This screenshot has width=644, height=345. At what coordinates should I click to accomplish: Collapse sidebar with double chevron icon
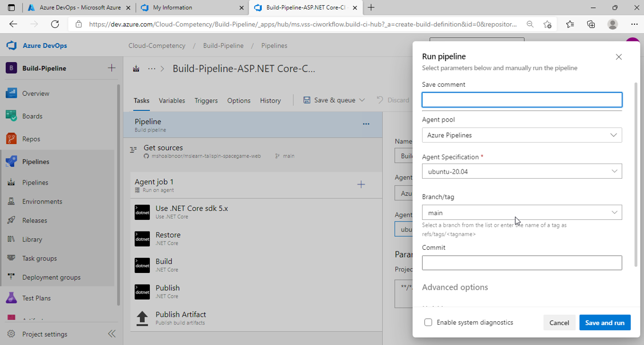111,334
